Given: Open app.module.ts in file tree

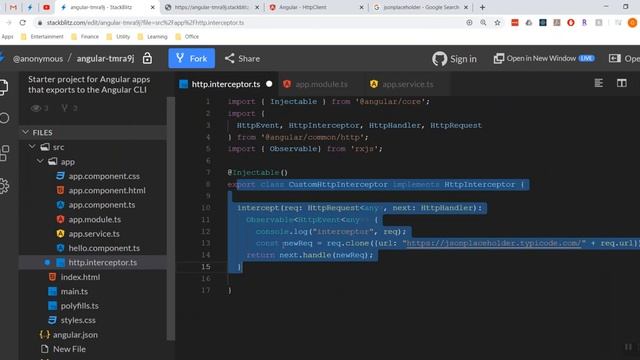Looking at the screenshot, I should click(94, 219).
